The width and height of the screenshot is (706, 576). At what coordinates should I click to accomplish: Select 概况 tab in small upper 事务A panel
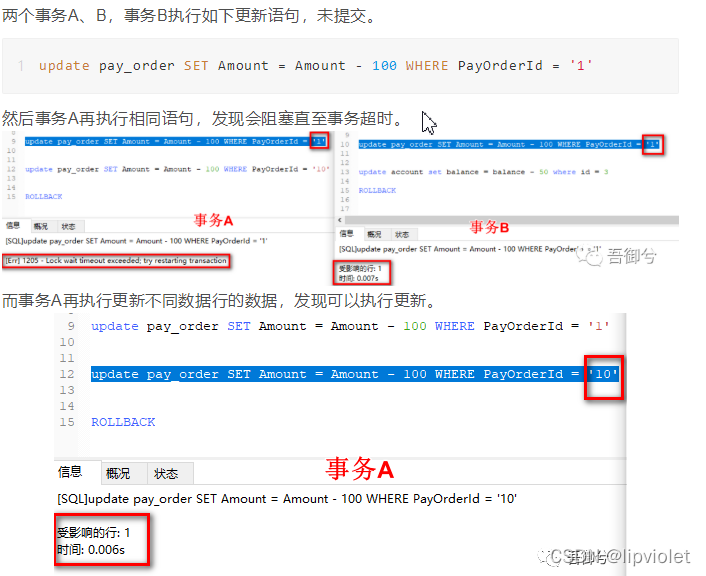click(41, 226)
